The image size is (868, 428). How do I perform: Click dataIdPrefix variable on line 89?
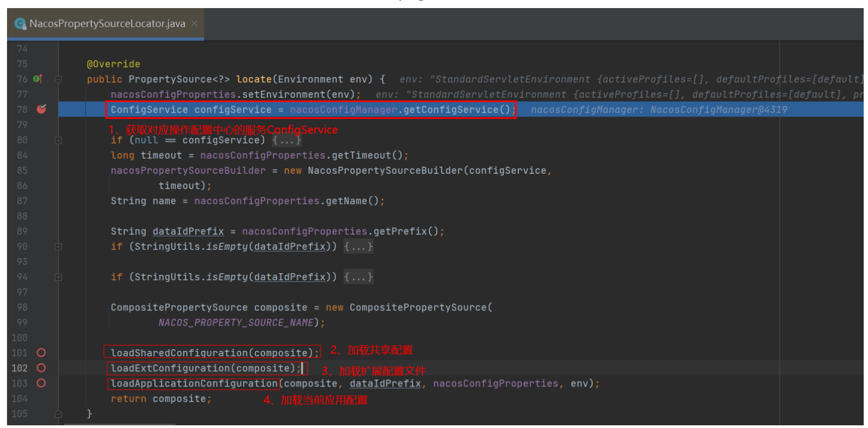coord(188,232)
